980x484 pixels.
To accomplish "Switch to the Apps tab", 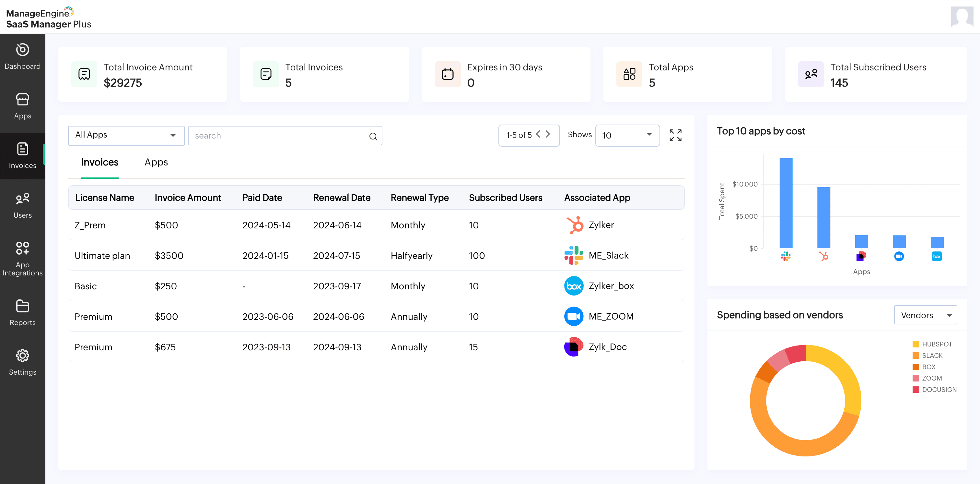I will pyautogui.click(x=156, y=162).
